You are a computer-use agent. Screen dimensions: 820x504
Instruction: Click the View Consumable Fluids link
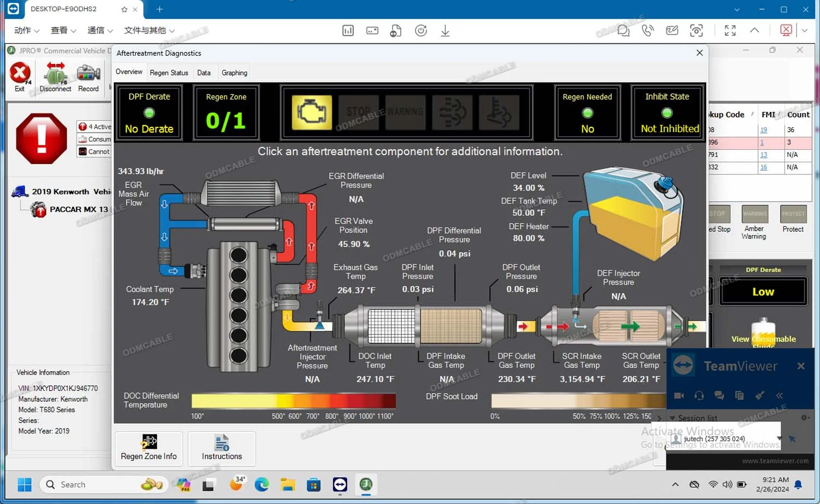pyautogui.click(x=763, y=339)
